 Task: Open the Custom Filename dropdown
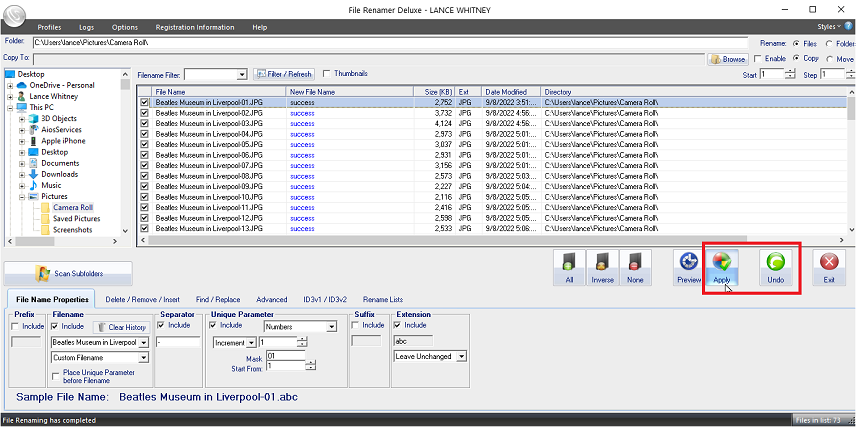[x=144, y=358]
